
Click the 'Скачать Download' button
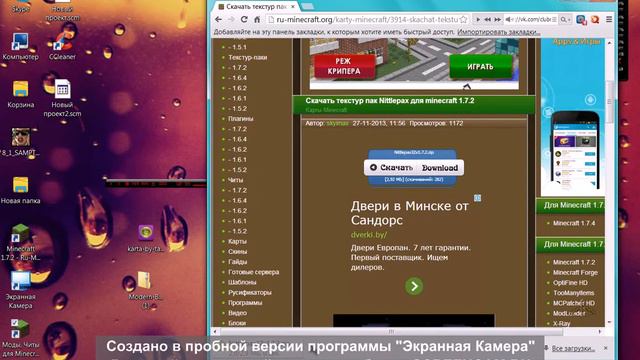pyautogui.click(x=413, y=168)
